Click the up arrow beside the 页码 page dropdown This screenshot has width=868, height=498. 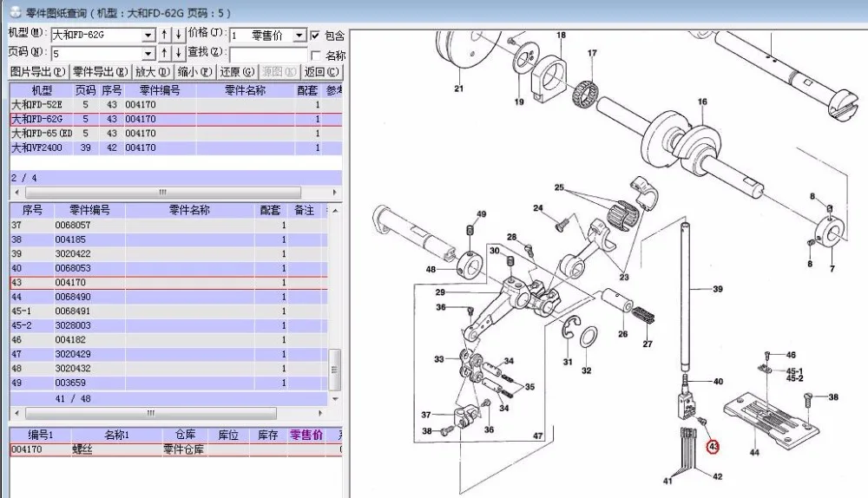(x=164, y=53)
